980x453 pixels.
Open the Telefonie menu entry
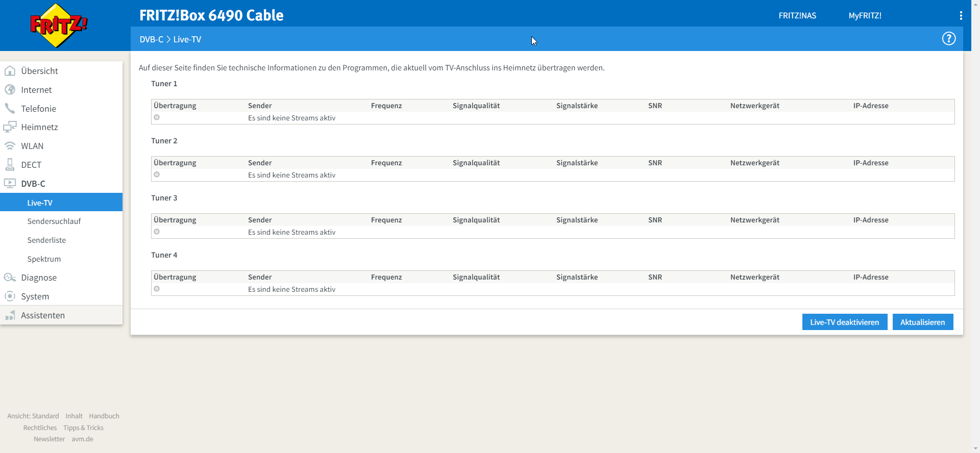[x=61, y=108]
